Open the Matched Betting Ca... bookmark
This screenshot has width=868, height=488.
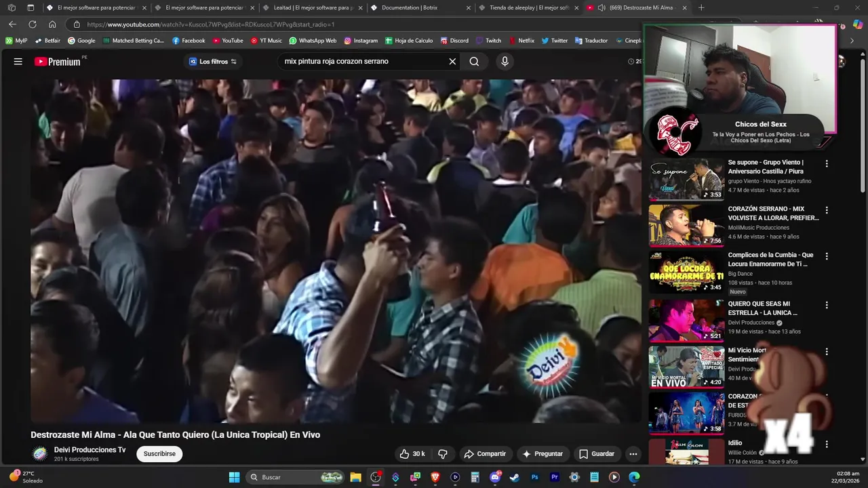pyautogui.click(x=134, y=41)
